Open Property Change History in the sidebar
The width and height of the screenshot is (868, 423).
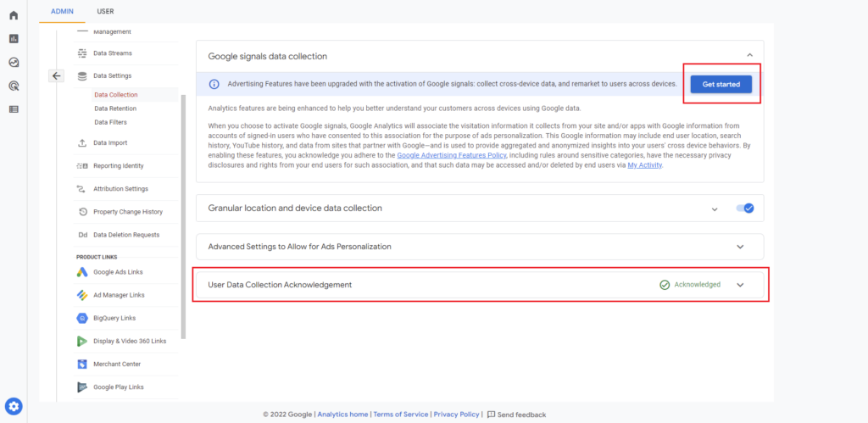point(128,212)
